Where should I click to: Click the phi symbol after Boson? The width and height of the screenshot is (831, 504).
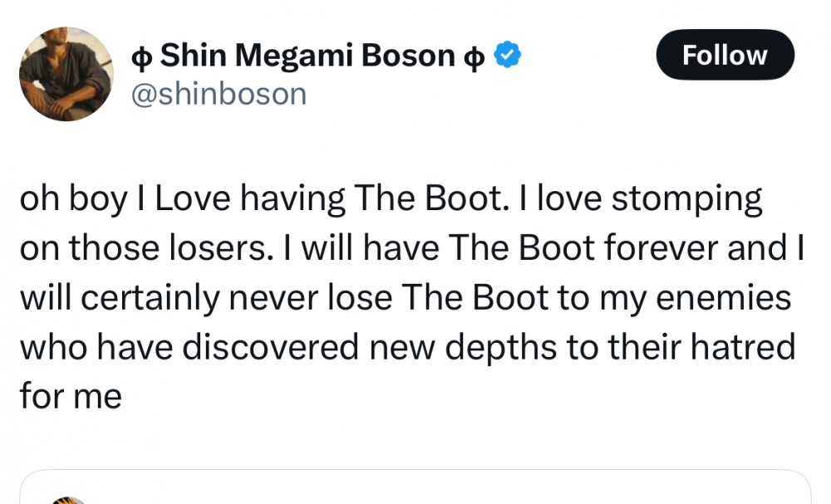click(474, 56)
